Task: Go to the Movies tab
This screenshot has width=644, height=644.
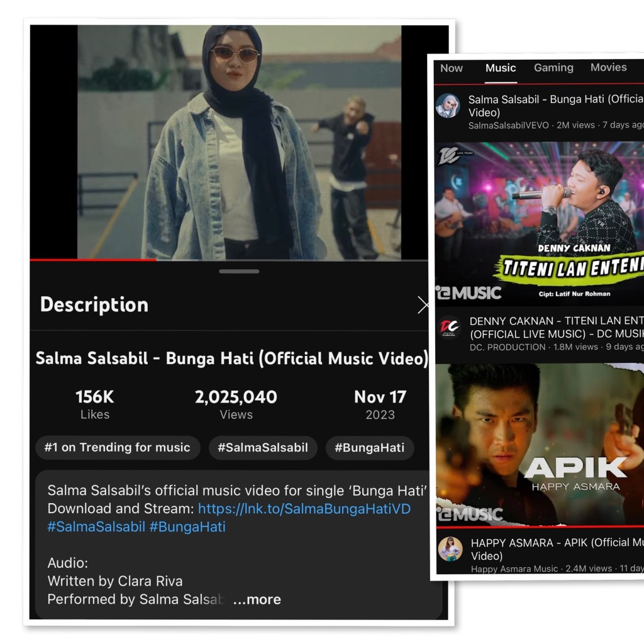Action: (608, 67)
